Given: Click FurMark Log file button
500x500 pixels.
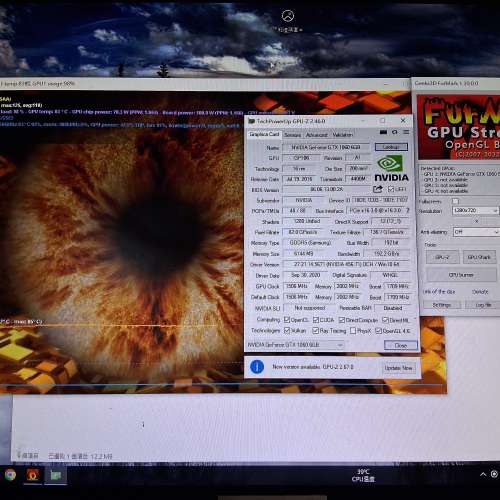Looking at the screenshot, I should click(x=483, y=305).
